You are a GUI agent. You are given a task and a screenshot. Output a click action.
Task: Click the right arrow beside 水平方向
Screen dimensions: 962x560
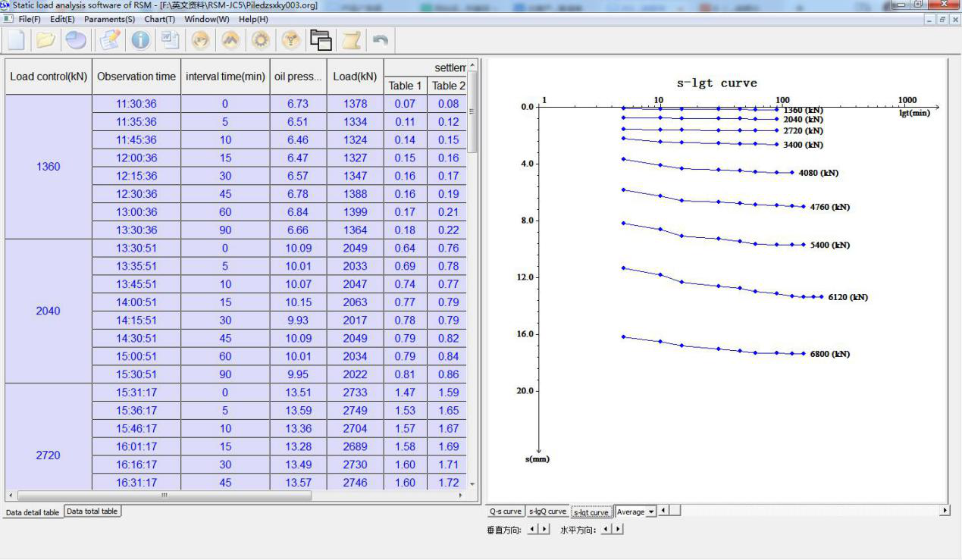click(619, 529)
